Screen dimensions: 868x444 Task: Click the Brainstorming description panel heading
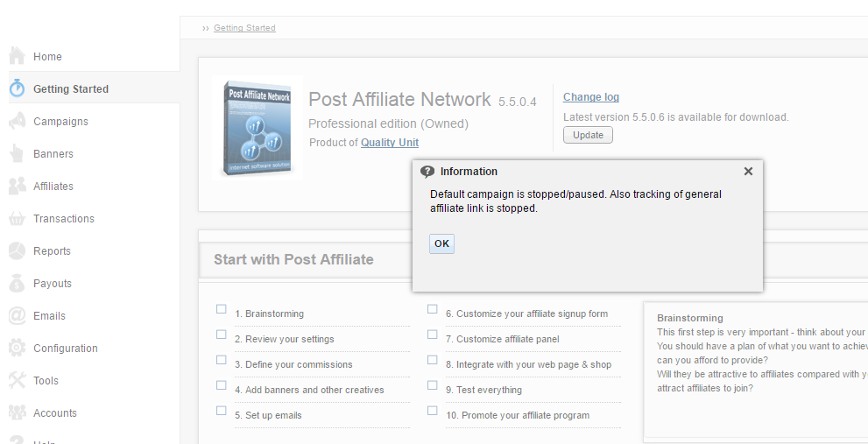coord(690,318)
